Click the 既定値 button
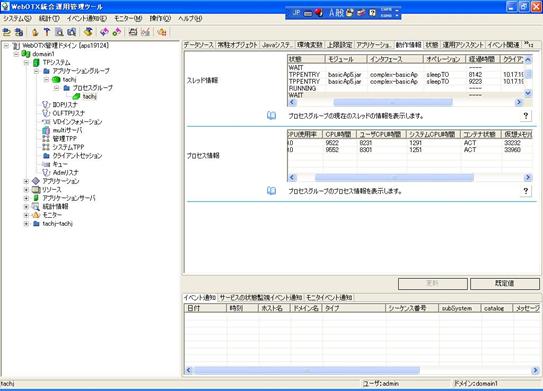 pyautogui.click(x=505, y=283)
